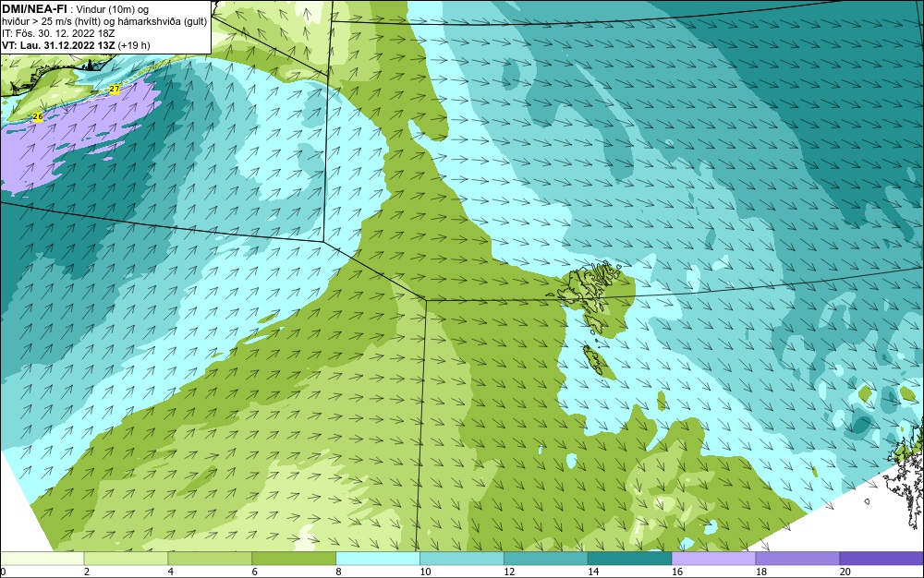924x578 pixels.
Task: Click the legend scale value 20
Action: point(845,572)
